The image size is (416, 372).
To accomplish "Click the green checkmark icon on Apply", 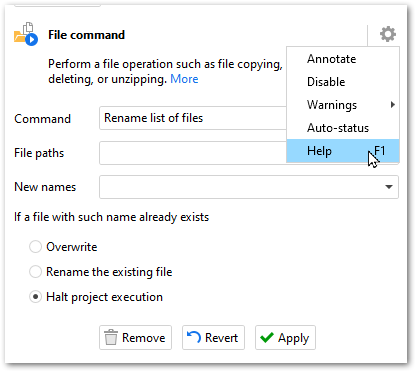I will pos(267,337).
